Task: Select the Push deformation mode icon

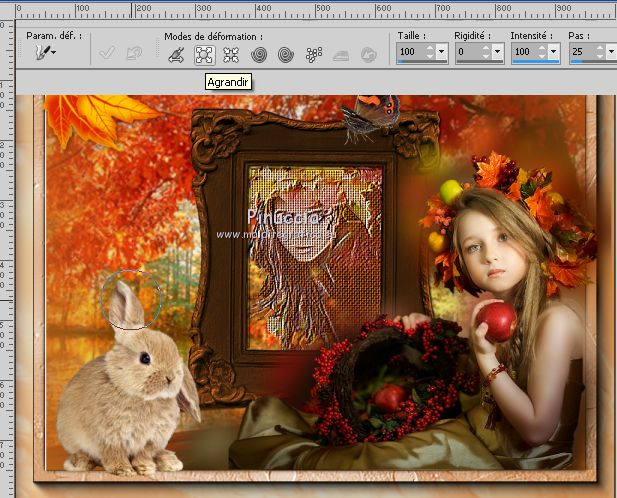Action: point(176,55)
